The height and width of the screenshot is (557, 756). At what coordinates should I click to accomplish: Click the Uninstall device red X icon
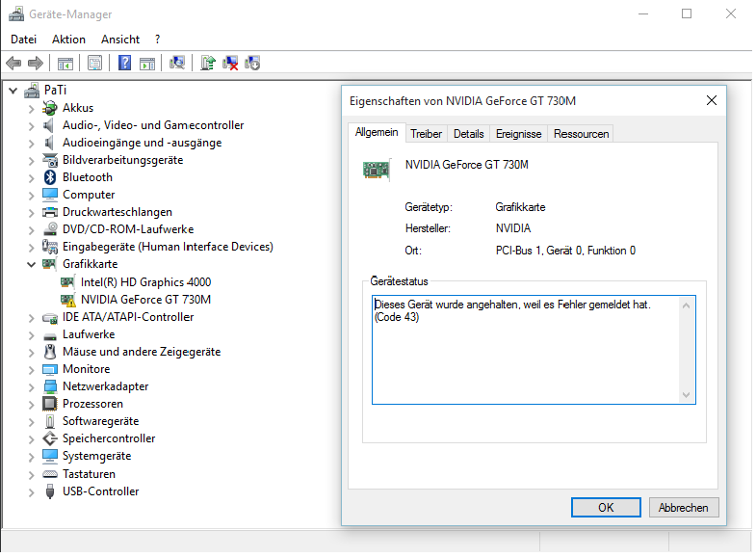230,64
